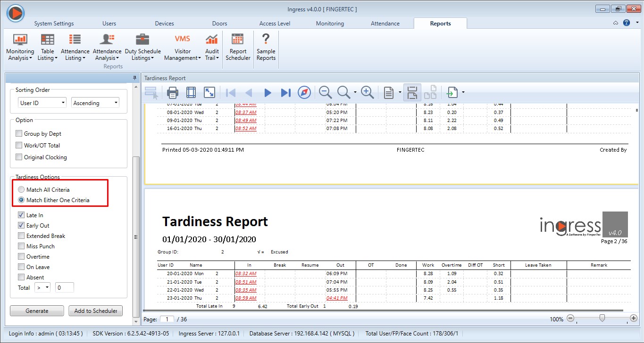Zoom in the report with plus magnifier
Viewport: 644px width, 343px height.
367,92
